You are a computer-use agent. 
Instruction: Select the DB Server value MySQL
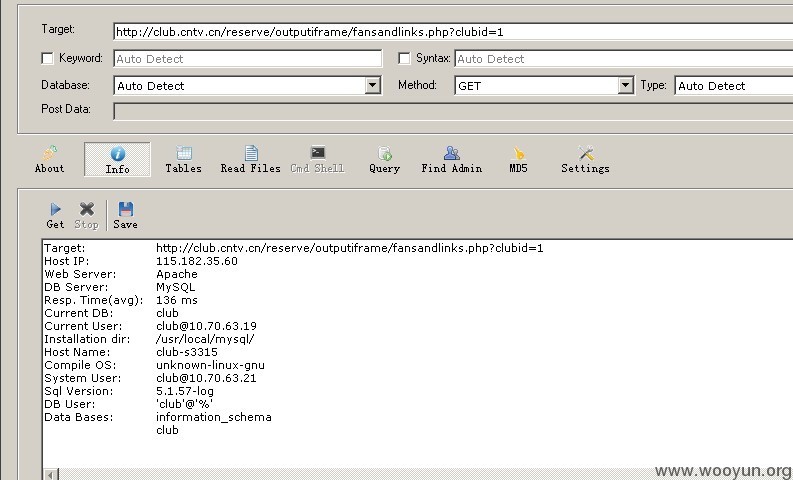[x=175, y=287]
